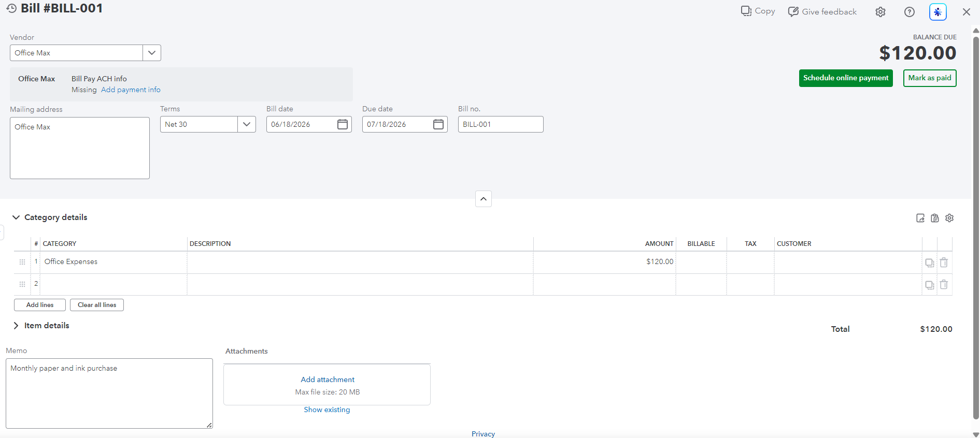Click the Bill no. field
The image size is (980, 438).
(501, 124)
